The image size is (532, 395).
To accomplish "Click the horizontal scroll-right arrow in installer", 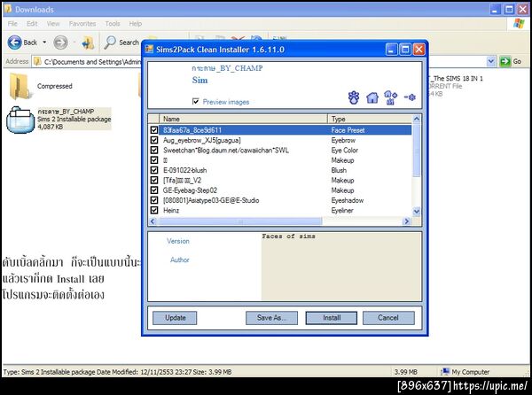I will [x=406, y=221].
